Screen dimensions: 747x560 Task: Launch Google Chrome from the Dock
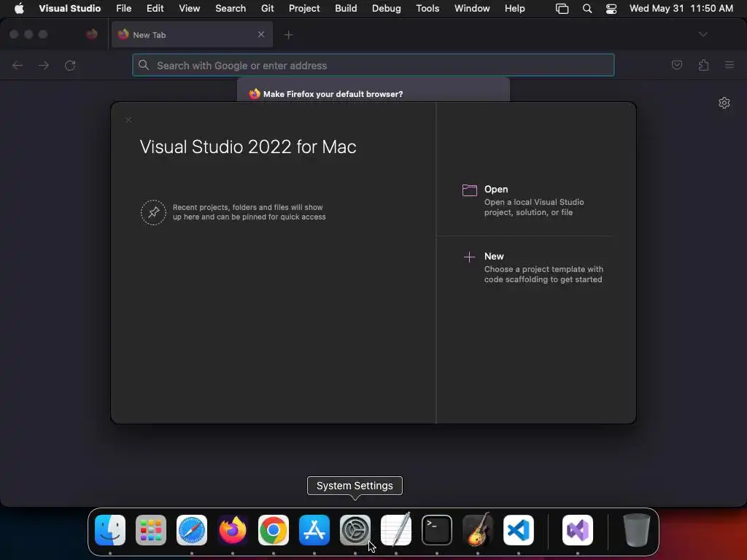pos(274,530)
